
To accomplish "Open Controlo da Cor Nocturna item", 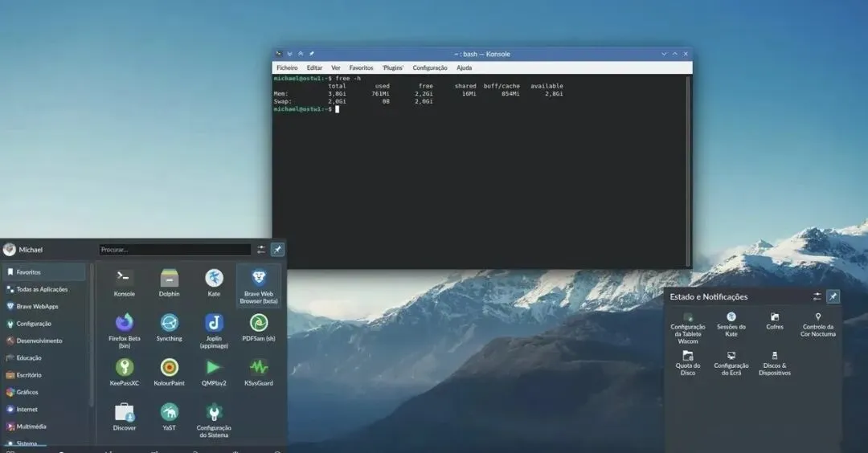I will (x=817, y=324).
